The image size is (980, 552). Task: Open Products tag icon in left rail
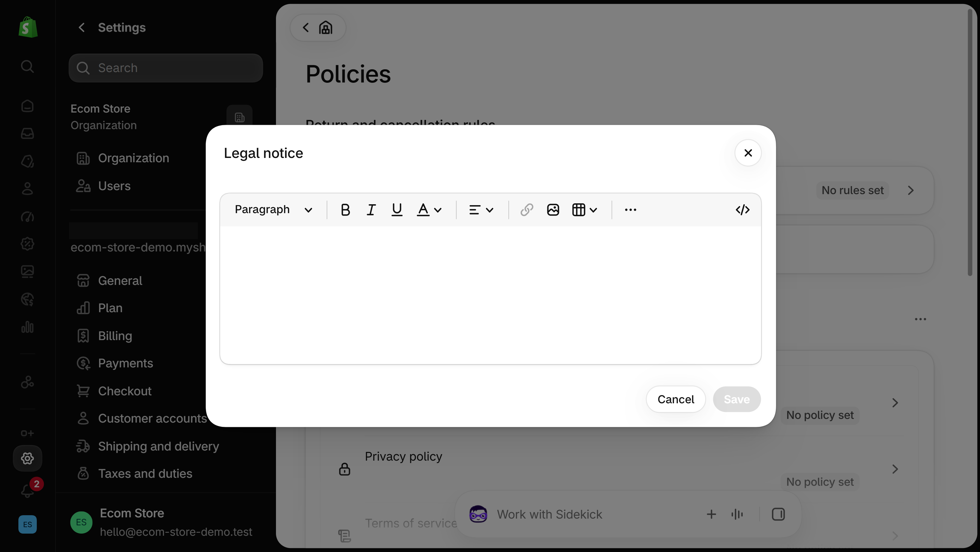27,161
